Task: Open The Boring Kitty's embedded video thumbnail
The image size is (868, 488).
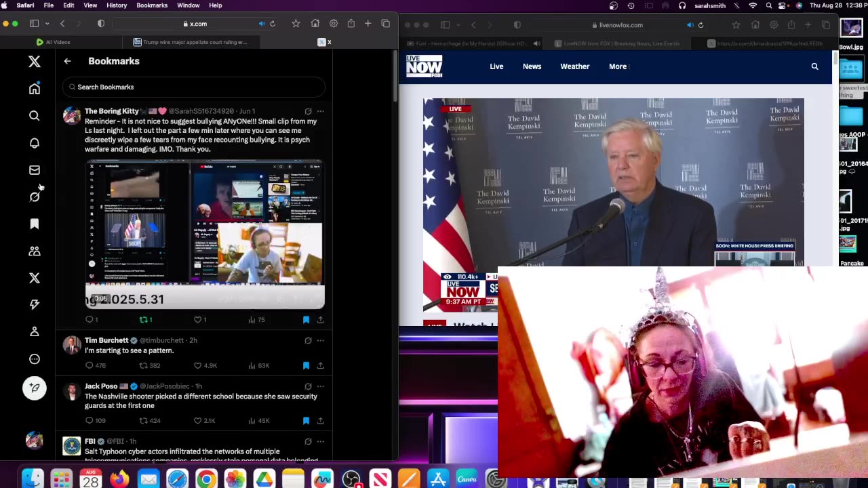Action: click(x=205, y=235)
